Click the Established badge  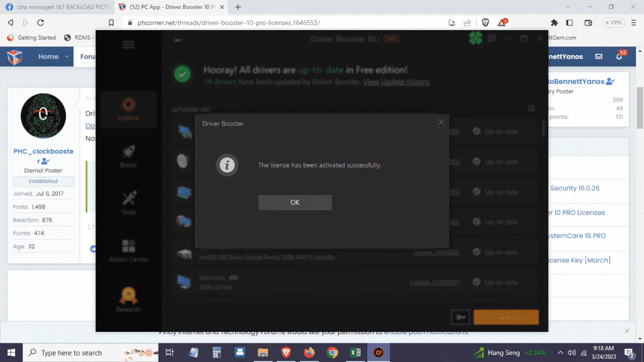tap(43, 181)
